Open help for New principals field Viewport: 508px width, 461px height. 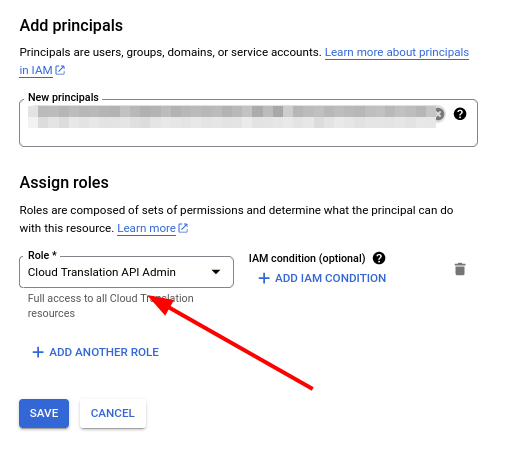click(460, 114)
